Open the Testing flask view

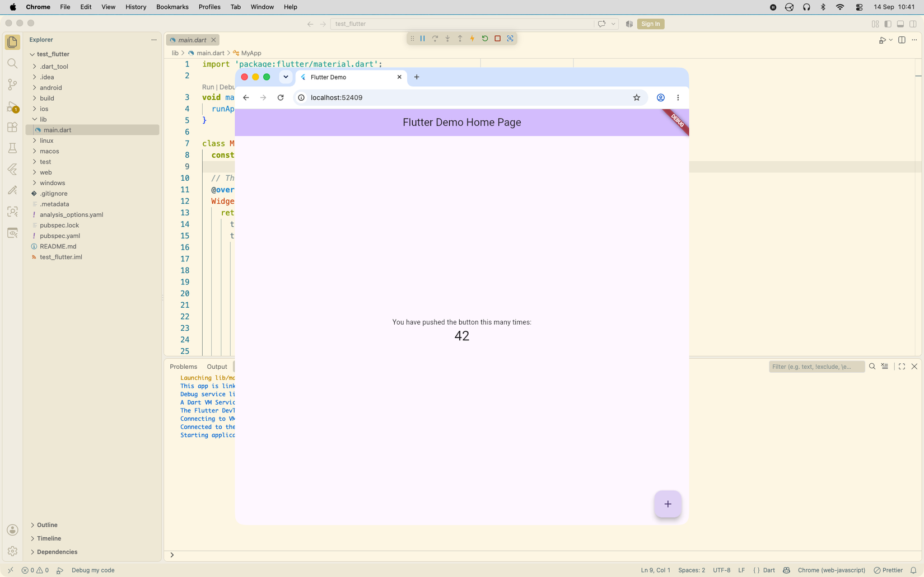(12, 148)
